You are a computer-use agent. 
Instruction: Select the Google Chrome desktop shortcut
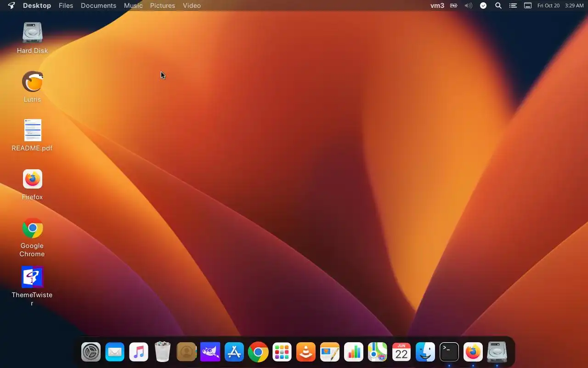click(x=32, y=228)
